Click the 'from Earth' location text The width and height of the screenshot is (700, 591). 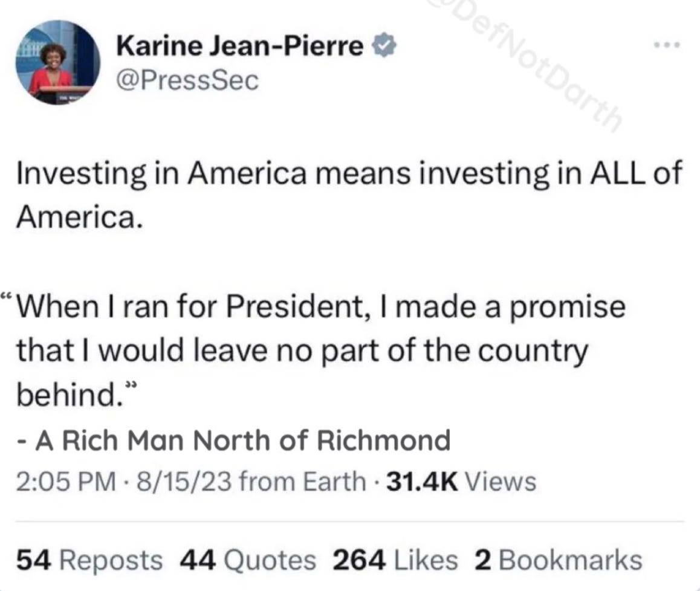click(x=301, y=482)
